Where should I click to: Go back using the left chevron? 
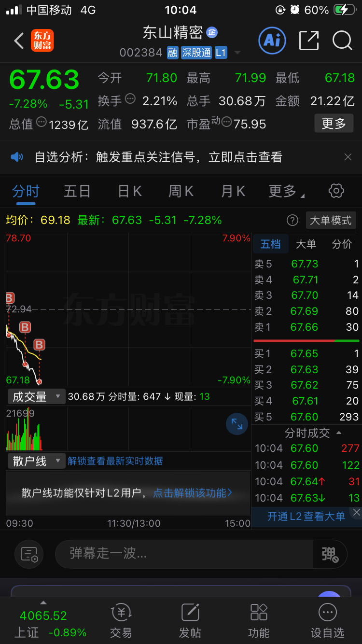click(x=19, y=41)
